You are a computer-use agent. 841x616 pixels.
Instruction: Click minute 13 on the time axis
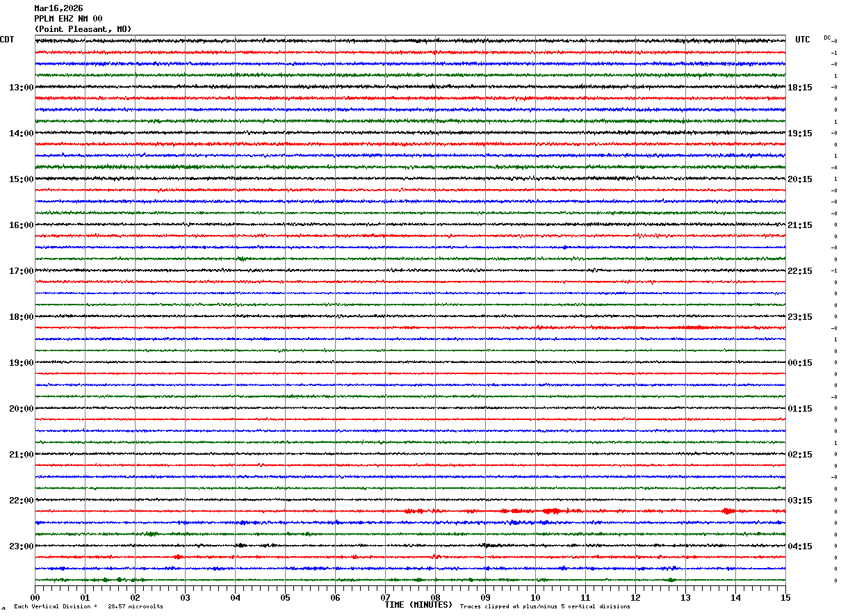[x=685, y=597]
